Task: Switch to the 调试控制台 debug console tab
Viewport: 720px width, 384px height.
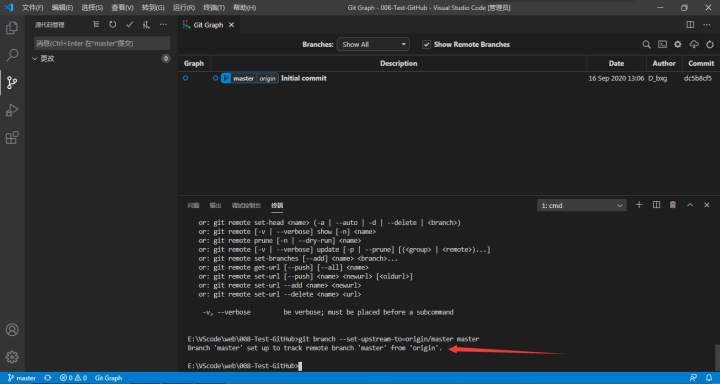Action: tap(246, 205)
